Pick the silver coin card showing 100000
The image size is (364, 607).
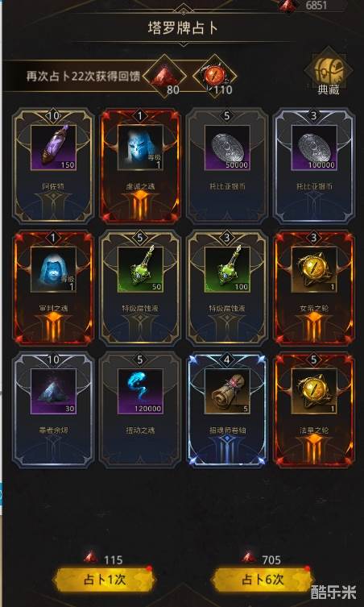pyautogui.click(x=314, y=166)
